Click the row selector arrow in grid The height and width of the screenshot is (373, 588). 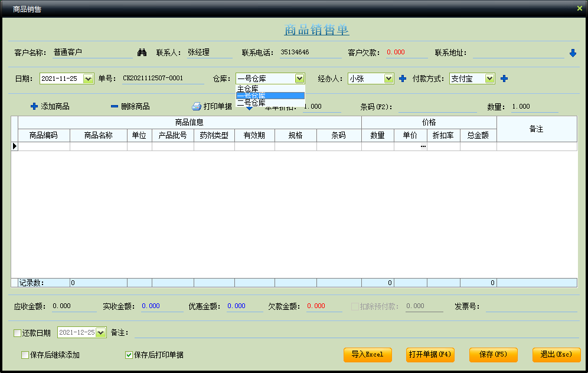[15, 146]
